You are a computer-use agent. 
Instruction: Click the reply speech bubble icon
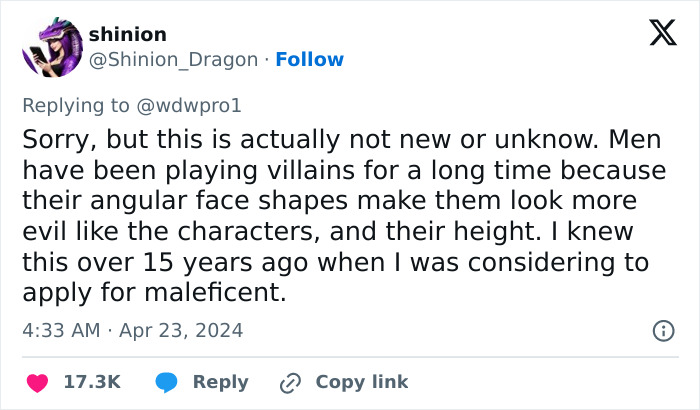coord(167,382)
